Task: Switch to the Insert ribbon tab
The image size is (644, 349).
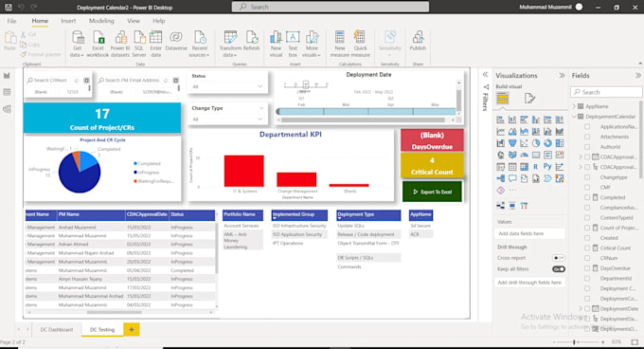Action: tap(68, 21)
